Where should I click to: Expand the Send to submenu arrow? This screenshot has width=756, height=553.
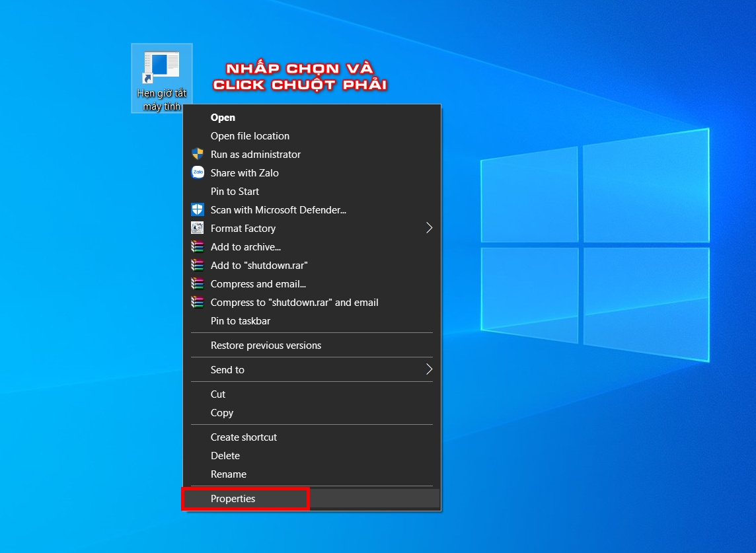[429, 369]
